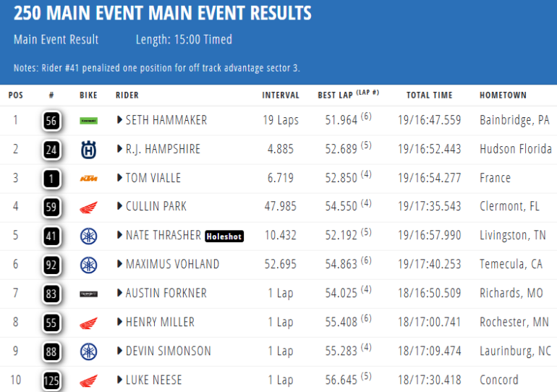
Task: Click Kawasaki bike logo for Seth Hammaker
Action: 88,120
